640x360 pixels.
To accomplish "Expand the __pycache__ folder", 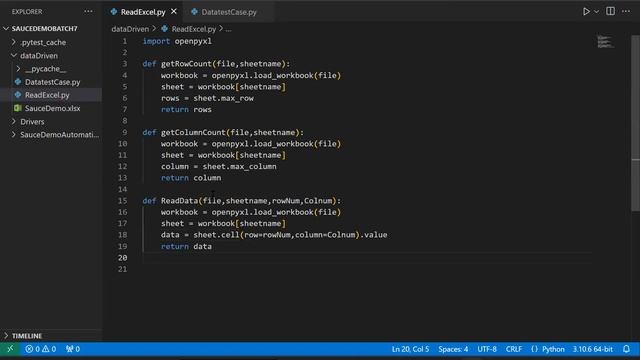I will coord(45,69).
